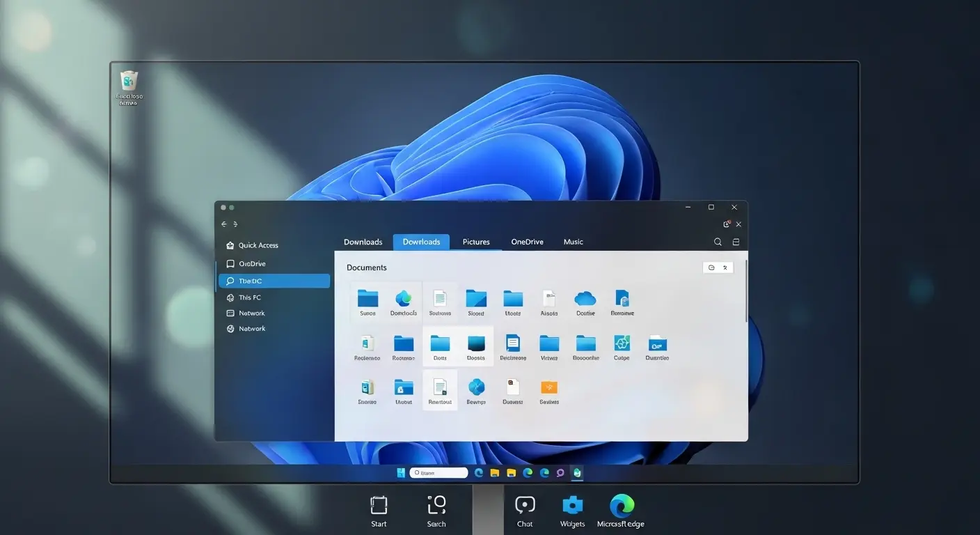Open This FC in the sidebar

click(x=244, y=297)
